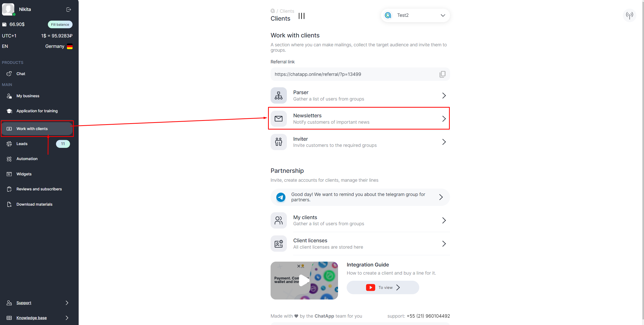Expand the Support section chevron

(x=67, y=303)
